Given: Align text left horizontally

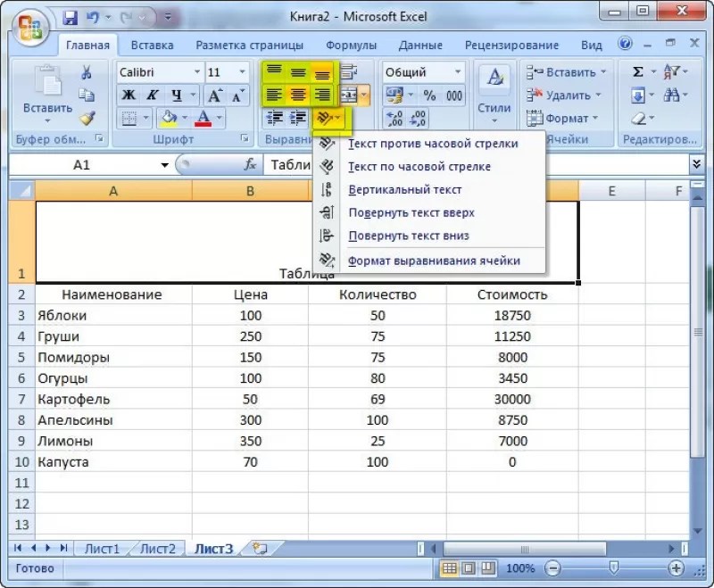Looking at the screenshot, I should pos(274,95).
